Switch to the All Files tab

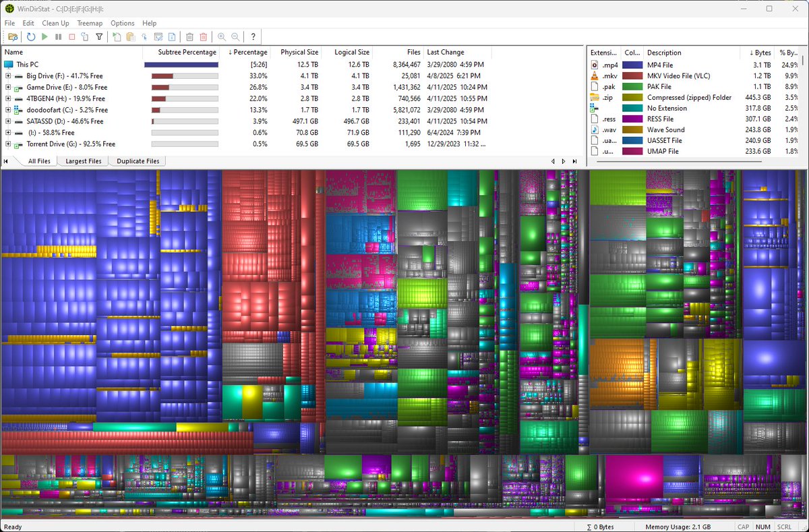click(x=39, y=161)
